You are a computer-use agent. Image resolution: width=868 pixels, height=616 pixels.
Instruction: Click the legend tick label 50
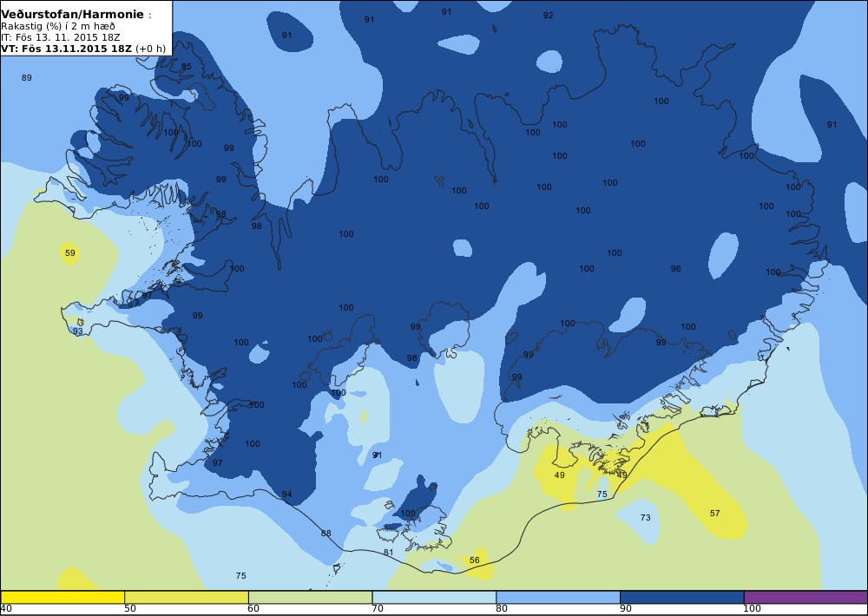[129, 609]
